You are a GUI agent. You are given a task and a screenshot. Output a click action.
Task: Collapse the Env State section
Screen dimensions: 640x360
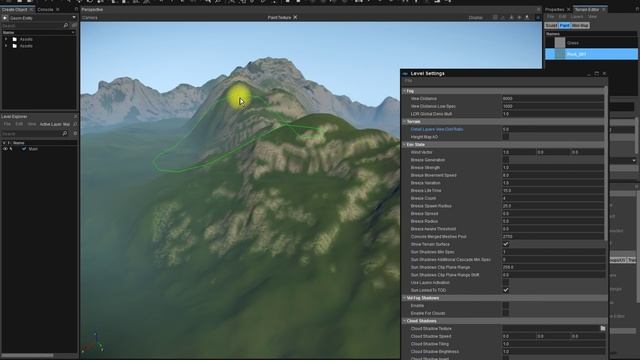pos(404,144)
